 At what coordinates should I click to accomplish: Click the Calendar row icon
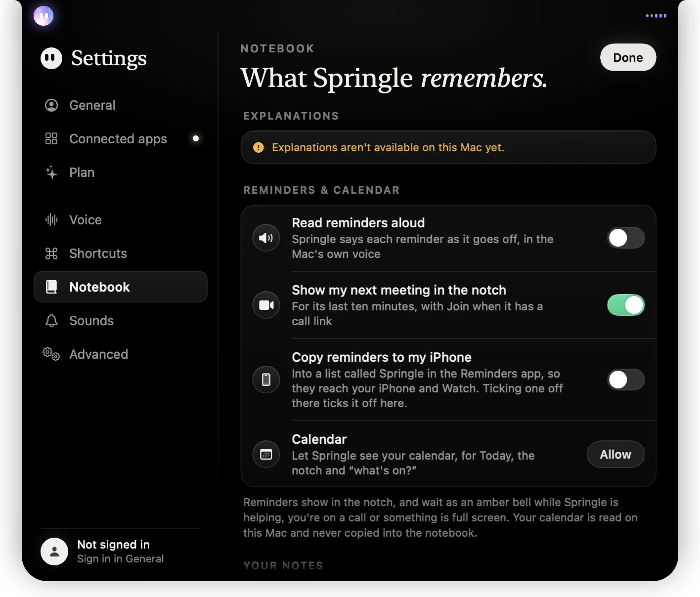[x=266, y=455]
